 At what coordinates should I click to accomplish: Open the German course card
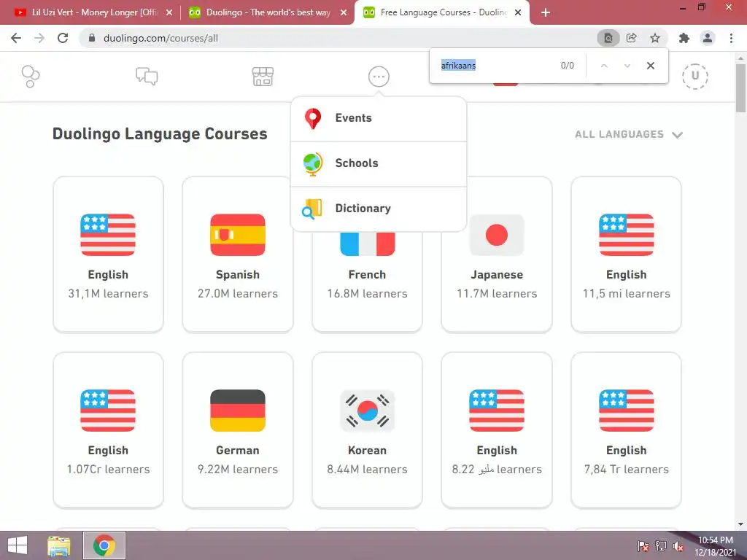[x=238, y=430]
